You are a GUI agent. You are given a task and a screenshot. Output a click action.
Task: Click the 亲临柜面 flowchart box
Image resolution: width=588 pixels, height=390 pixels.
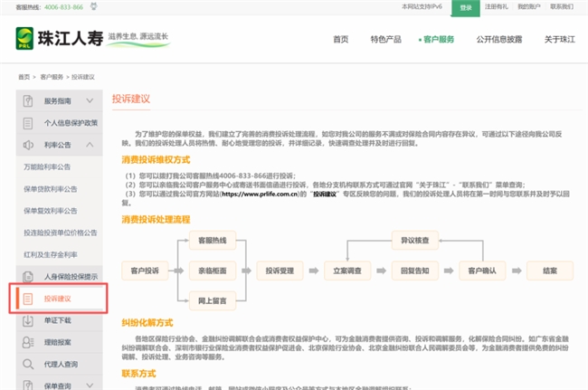[213, 271]
